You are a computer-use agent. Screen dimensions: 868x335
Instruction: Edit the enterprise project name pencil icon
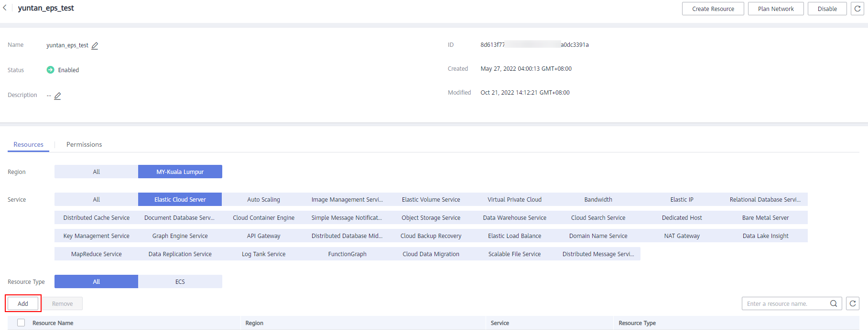click(x=95, y=45)
